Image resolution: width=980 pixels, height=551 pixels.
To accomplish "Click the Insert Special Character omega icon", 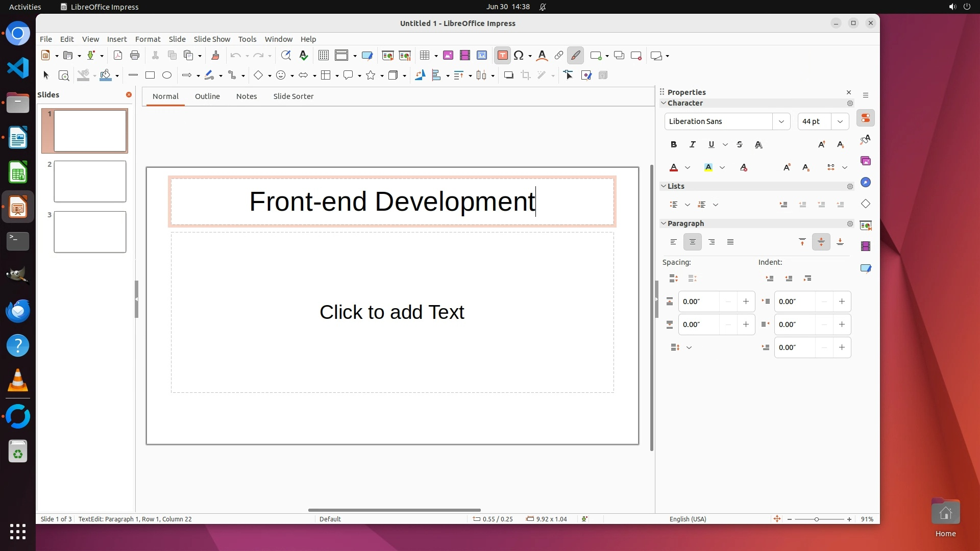I will pyautogui.click(x=519, y=56).
